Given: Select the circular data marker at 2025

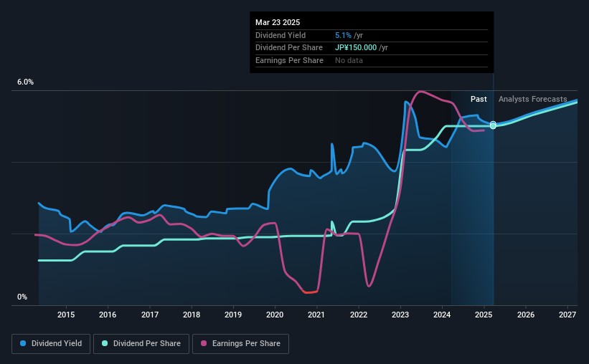Looking at the screenshot, I should coord(493,125).
